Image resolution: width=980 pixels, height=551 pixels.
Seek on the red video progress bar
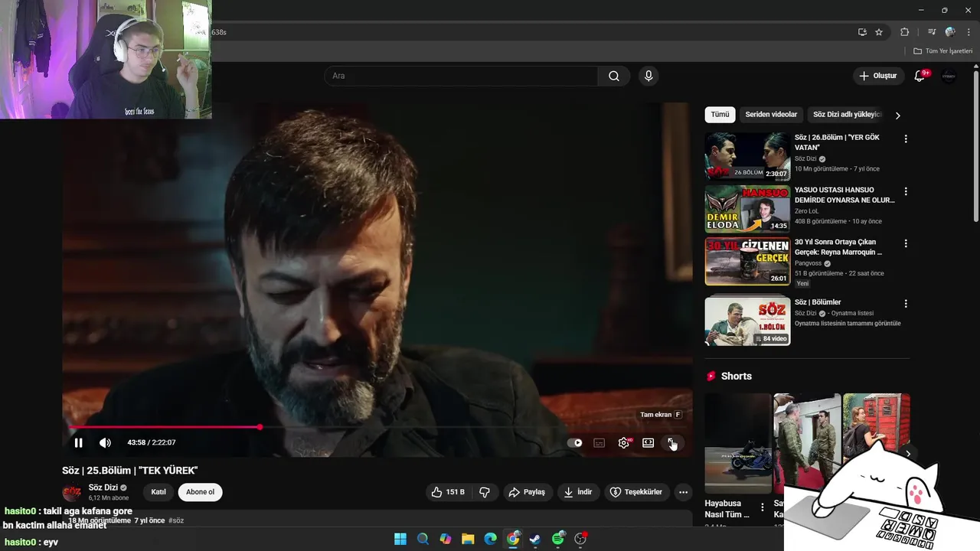pyautogui.click(x=377, y=427)
